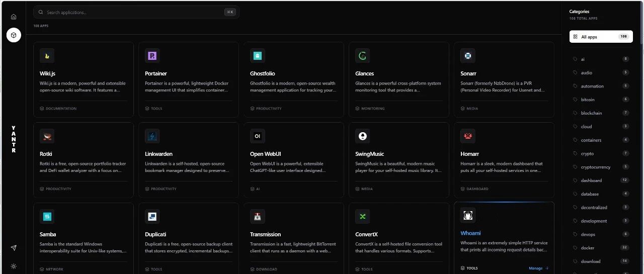The width and height of the screenshot is (644, 274).
Task: Open the Whoami app title
Action: (470, 233)
